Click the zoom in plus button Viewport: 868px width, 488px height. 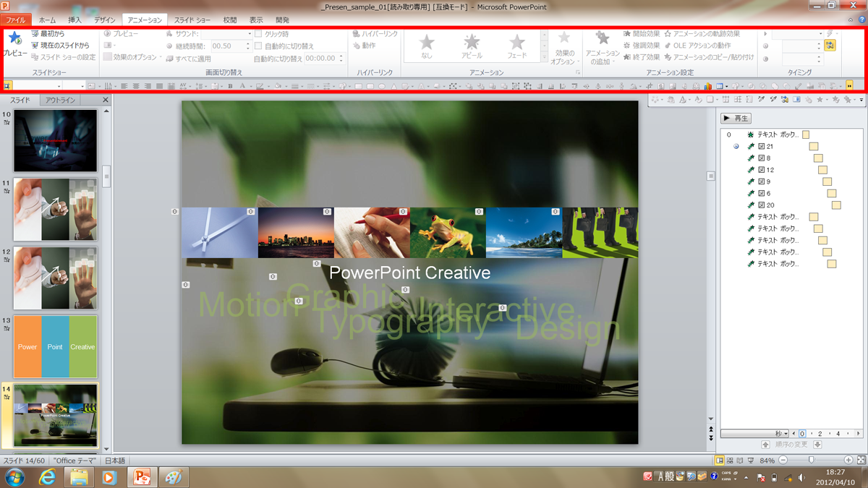point(848,461)
